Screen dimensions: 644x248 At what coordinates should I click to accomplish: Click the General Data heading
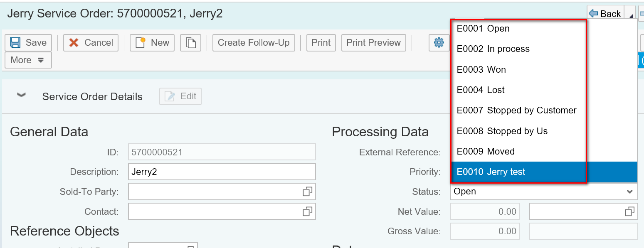tap(49, 132)
